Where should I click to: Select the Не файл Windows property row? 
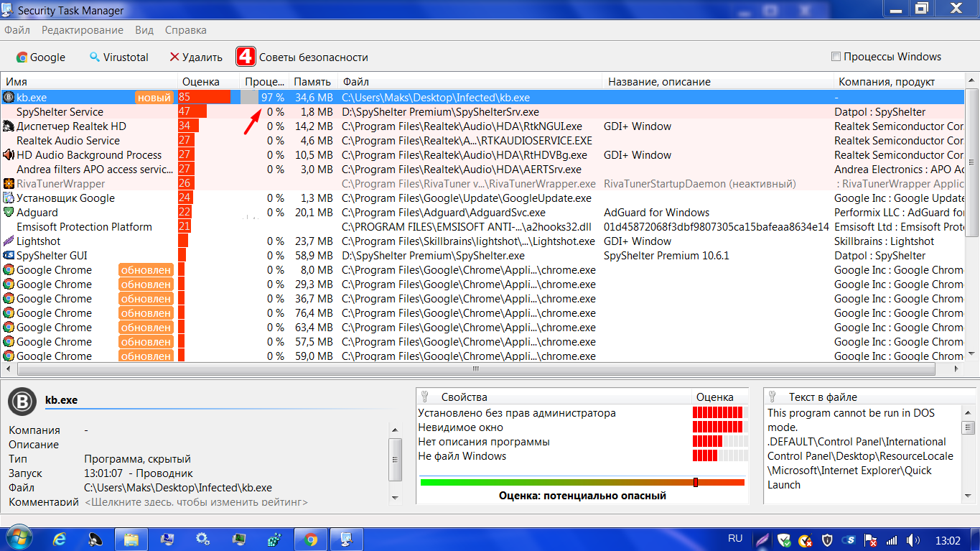582,456
